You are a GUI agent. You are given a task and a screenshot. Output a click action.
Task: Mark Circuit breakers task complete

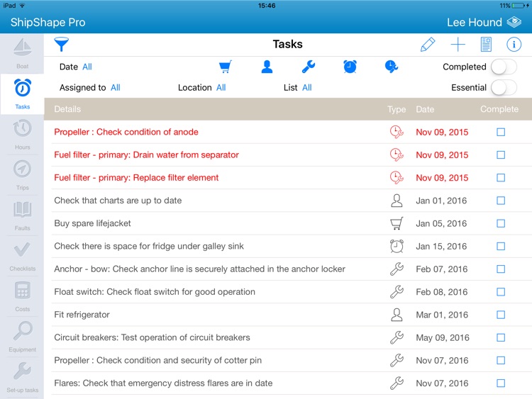(501, 337)
